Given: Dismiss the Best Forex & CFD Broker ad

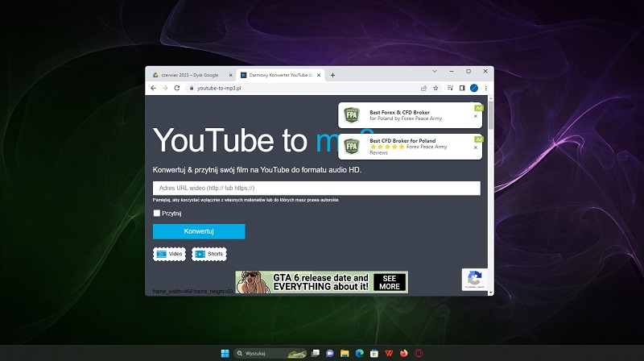Looking at the screenshot, I should 476,116.
